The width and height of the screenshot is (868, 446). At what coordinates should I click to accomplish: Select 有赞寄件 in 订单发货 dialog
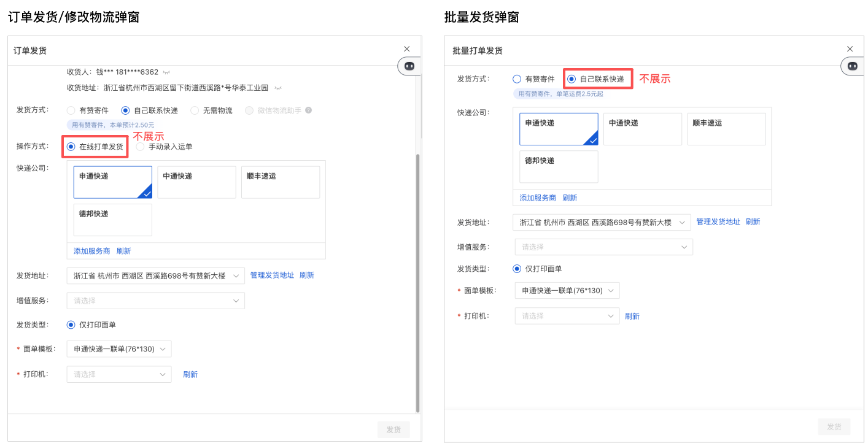pyautogui.click(x=71, y=110)
